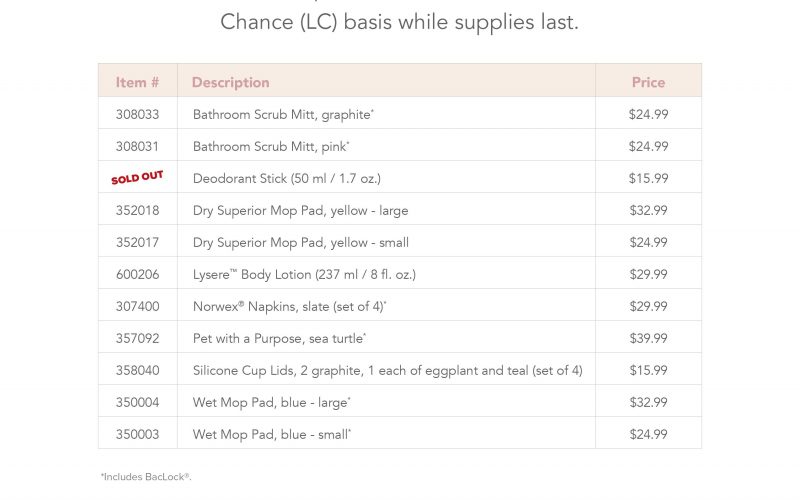Select item number 350003
Screen dimensions: 800x500
(137, 434)
